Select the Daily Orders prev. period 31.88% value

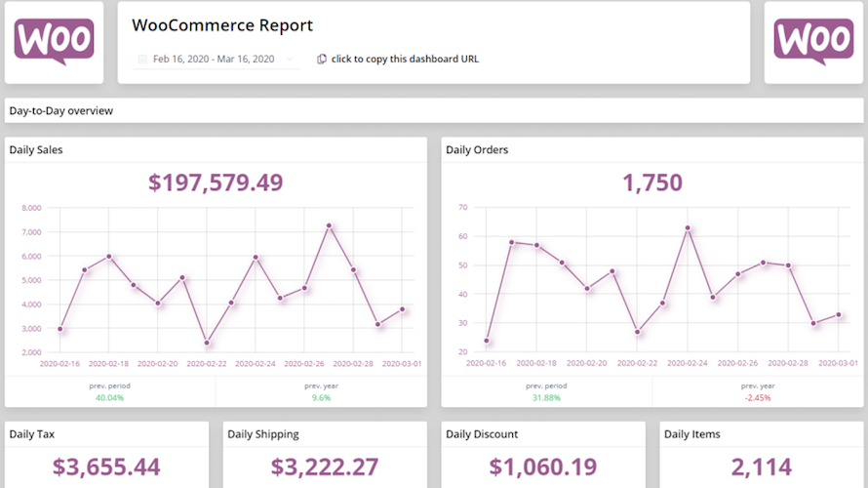(546, 397)
